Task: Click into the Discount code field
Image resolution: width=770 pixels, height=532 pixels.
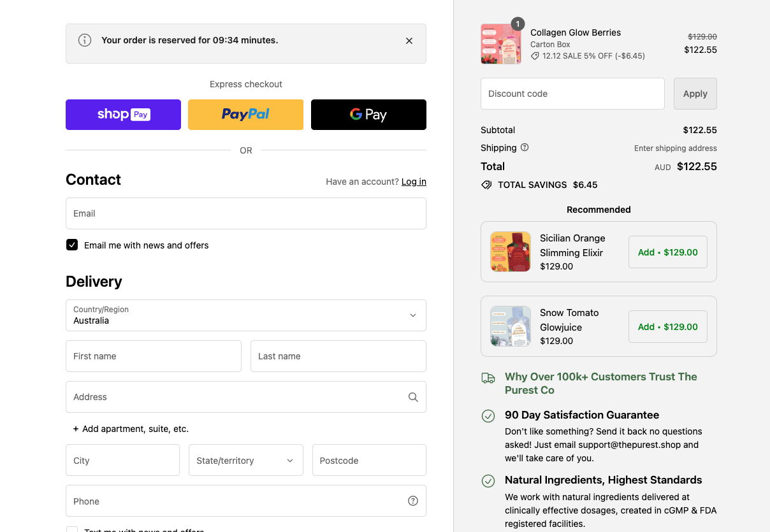Action: tap(572, 94)
